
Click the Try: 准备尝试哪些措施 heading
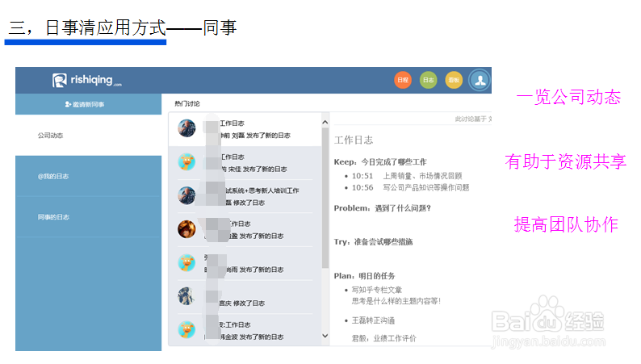[373, 242]
